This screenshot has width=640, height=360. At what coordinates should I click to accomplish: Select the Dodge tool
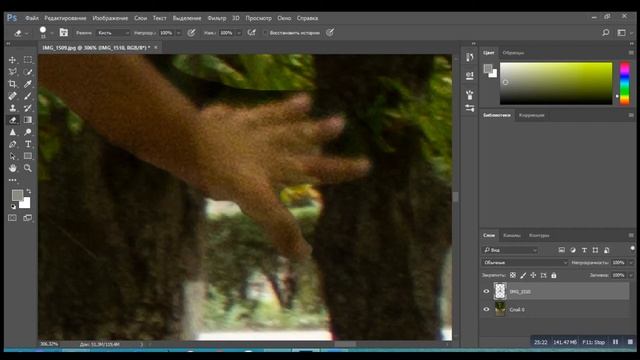click(28, 132)
